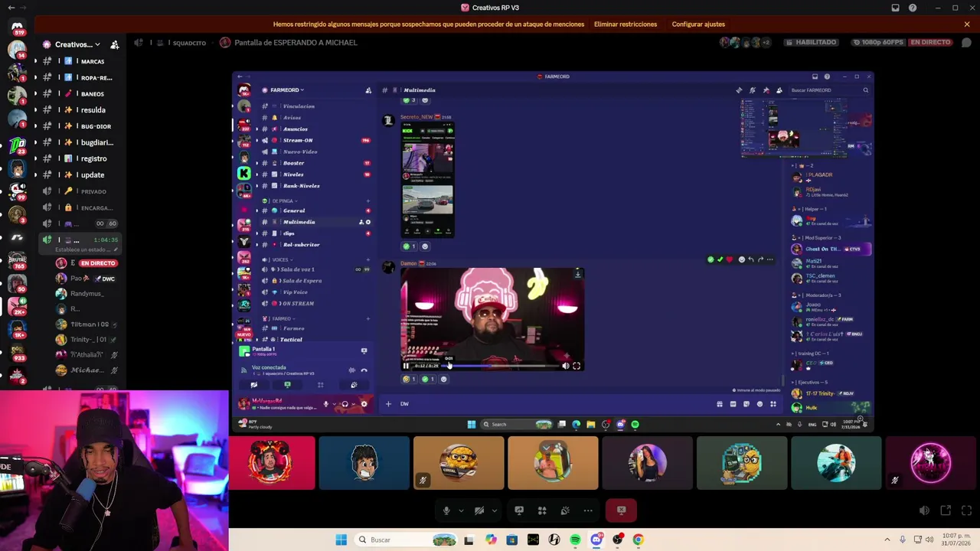This screenshot has width=980, height=551.
Task: Click the Buscar FARMEORD search field in shared window
Action: [x=830, y=90]
